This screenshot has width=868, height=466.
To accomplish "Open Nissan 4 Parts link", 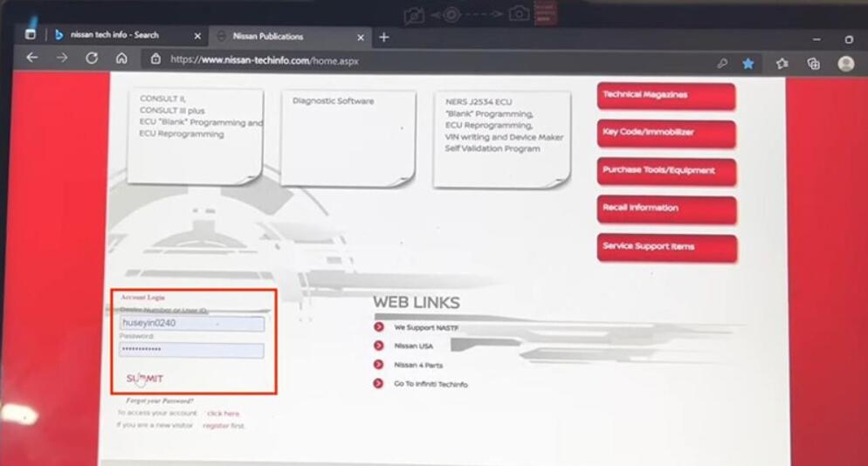I will point(418,366).
